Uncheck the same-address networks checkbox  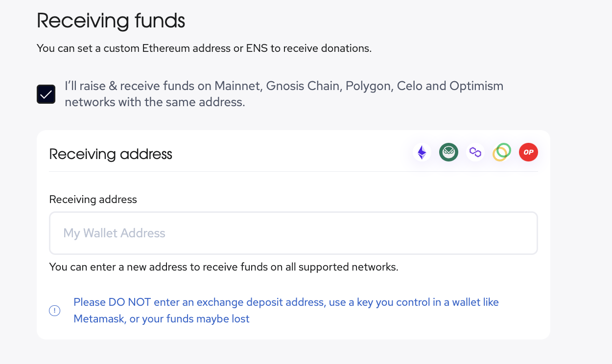click(x=46, y=94)
